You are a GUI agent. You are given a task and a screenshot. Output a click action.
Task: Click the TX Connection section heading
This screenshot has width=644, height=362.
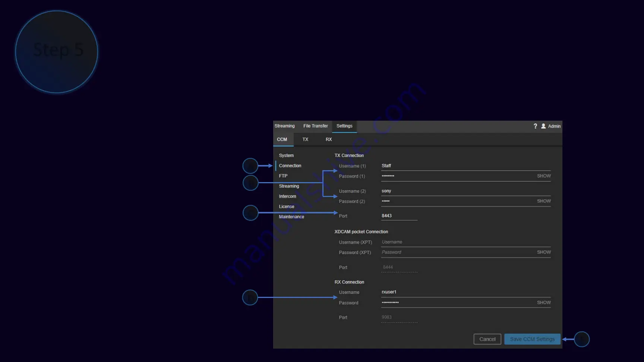(349, 156)
